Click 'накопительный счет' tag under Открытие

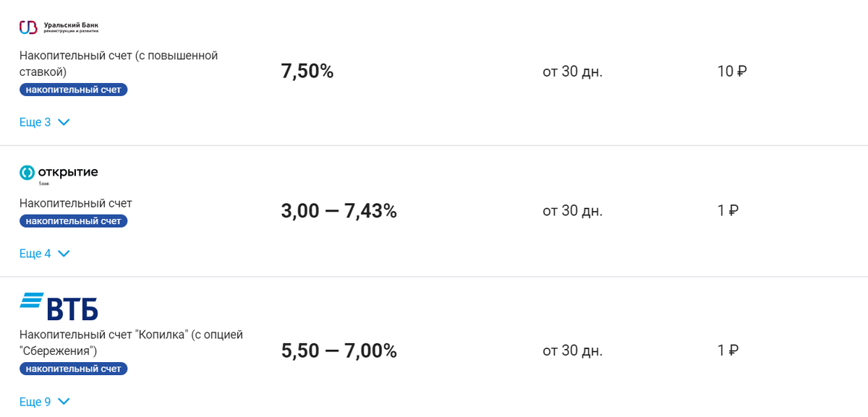click(x=73, y=221)
